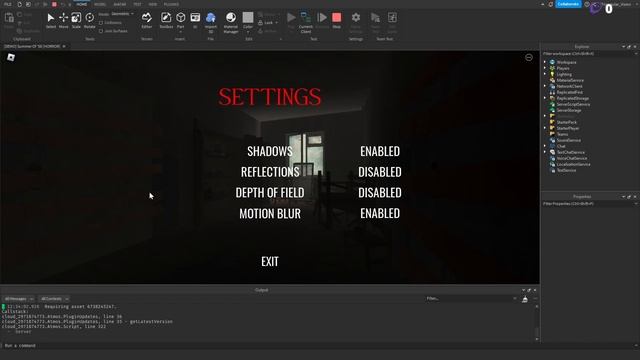Toggle the Join Surfaces checkbox
Image resolution: width=640 pixels, height=360 pixels.
(101, 31)
